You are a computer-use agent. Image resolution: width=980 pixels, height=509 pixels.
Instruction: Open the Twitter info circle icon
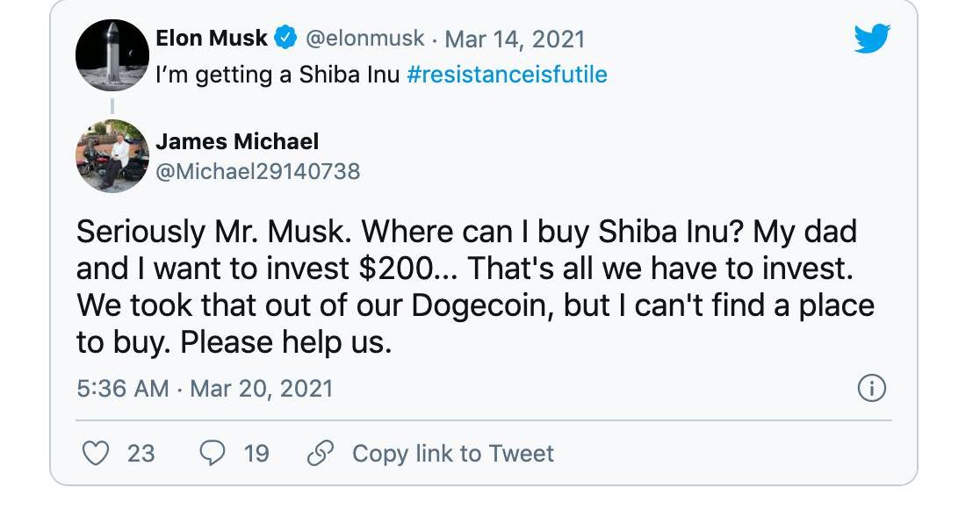click(x=871, y=389)
